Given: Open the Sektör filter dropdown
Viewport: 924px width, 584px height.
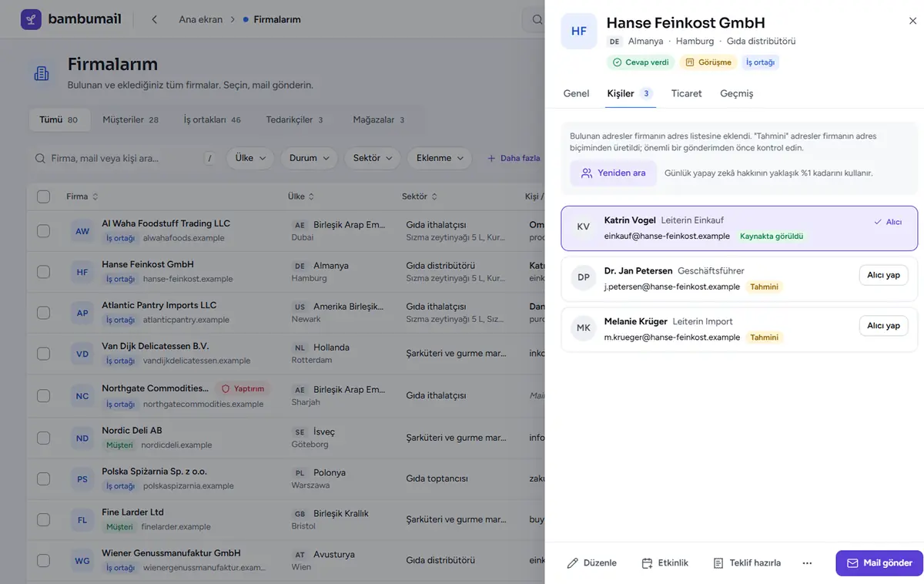Looking at the screenshot, I should (373, 158).
